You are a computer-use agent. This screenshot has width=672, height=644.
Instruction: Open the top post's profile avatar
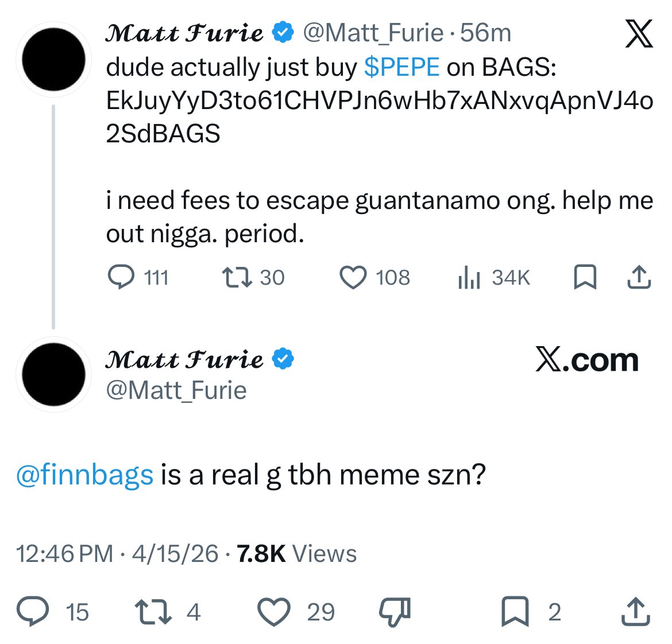53,60
